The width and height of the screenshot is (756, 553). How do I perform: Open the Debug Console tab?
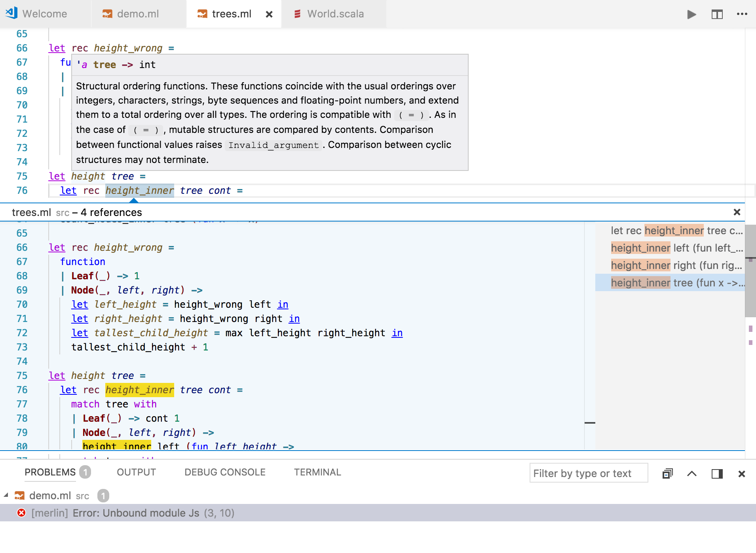point(224,472)
